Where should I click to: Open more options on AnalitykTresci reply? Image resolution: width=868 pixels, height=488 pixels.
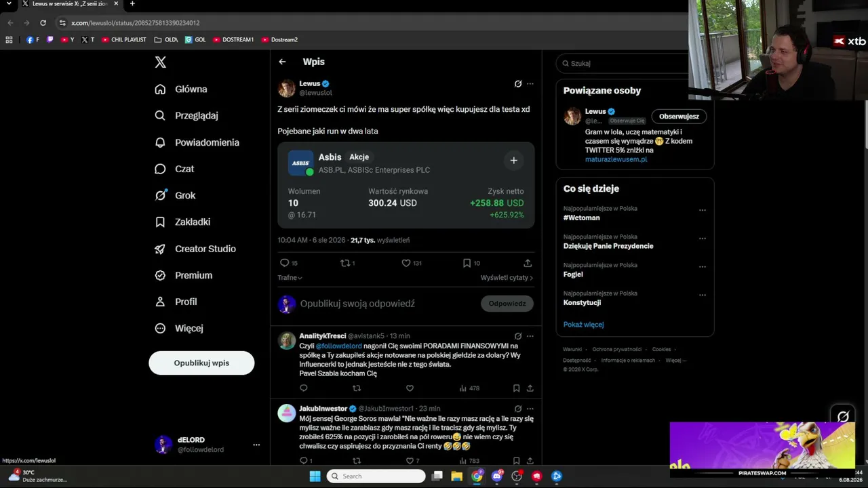pos(530,336)
